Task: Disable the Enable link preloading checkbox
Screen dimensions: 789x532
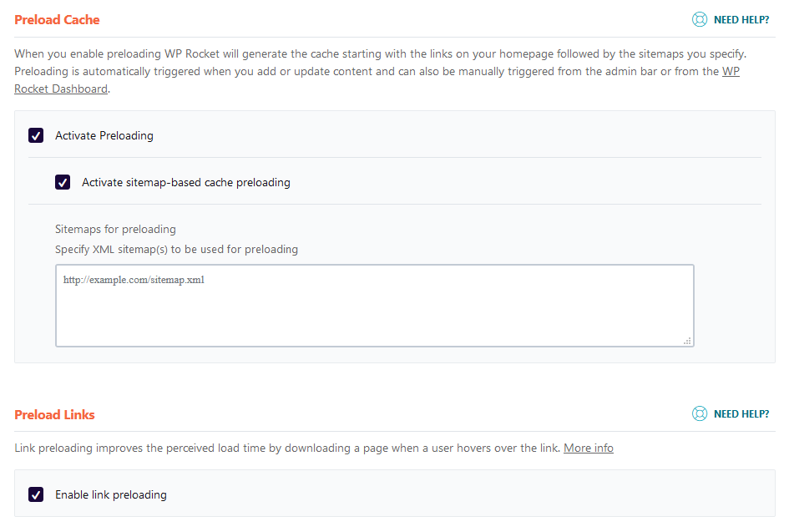Action: click(x=36, y=494)
